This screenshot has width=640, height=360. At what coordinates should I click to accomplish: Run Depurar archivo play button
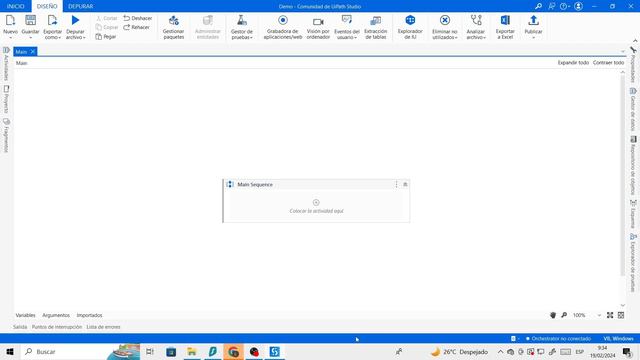[x=76, y=20]
